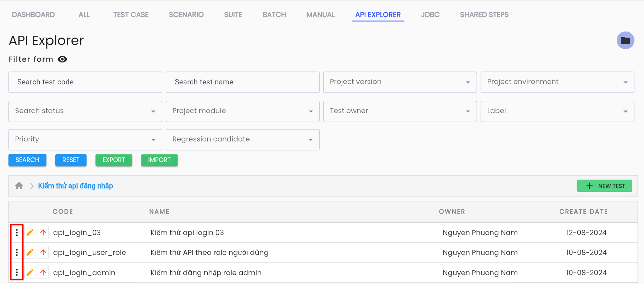
Task: Focus the Search test name field
Action: pyautogui.click(x=242, y=82)
